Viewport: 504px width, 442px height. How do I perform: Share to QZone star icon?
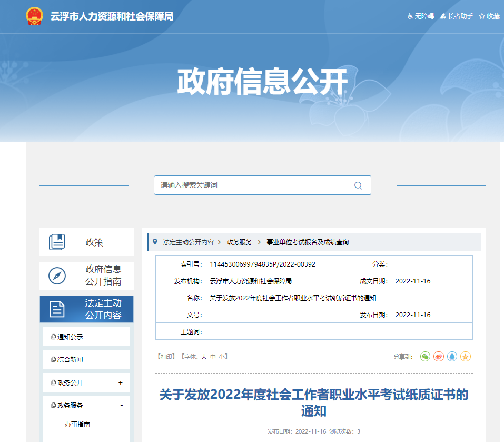click(465, 357)
